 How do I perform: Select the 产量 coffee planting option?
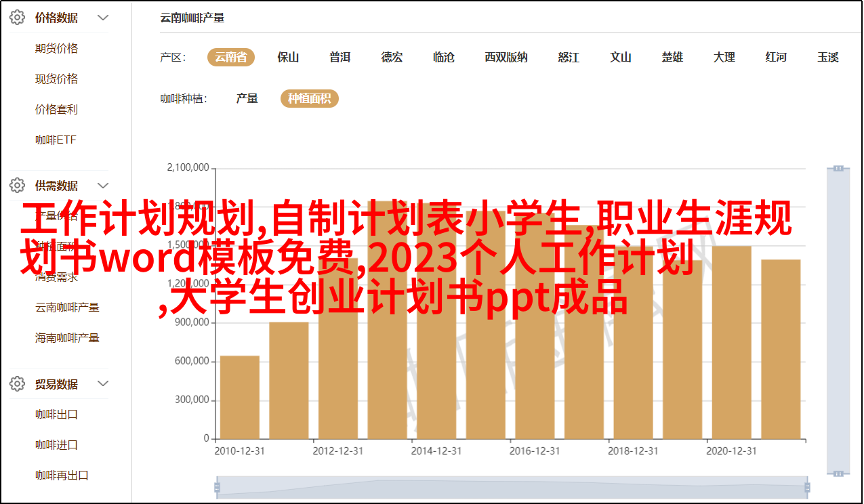(x=247, y=99)
